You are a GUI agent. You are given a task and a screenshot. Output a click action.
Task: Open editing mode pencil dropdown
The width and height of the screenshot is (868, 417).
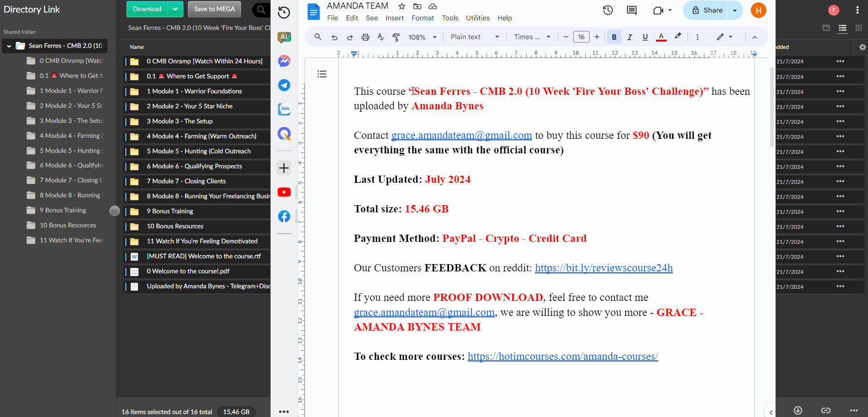[x=725, y=37]
